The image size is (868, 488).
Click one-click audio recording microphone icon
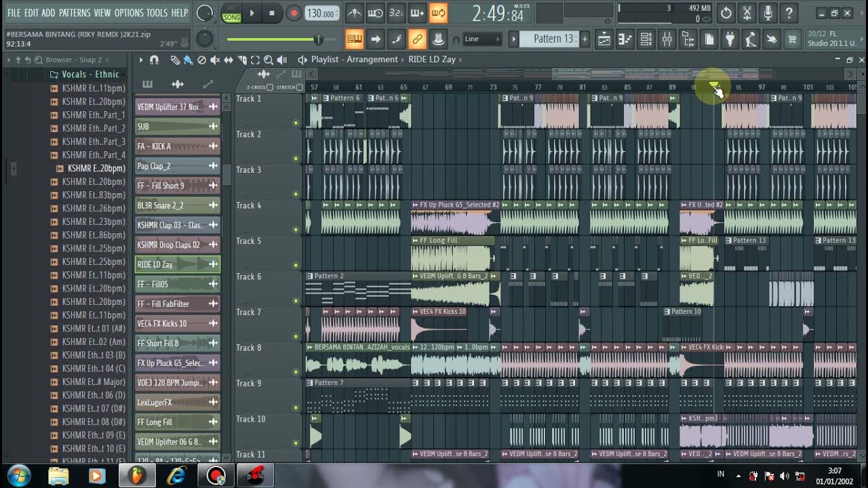point(768,13)
